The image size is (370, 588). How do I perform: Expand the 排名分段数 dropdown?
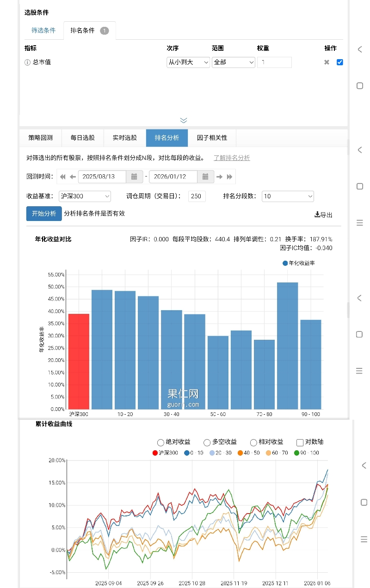[287, 196]
